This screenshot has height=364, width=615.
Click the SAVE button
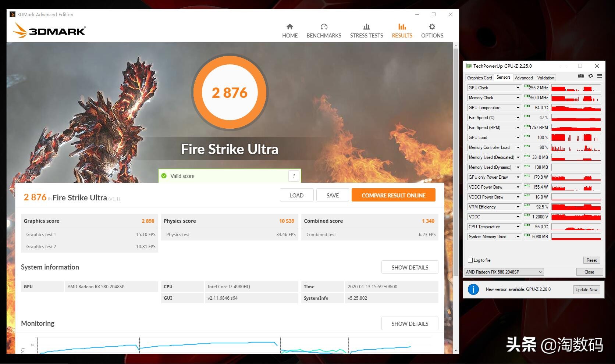(x=333, y=195)
